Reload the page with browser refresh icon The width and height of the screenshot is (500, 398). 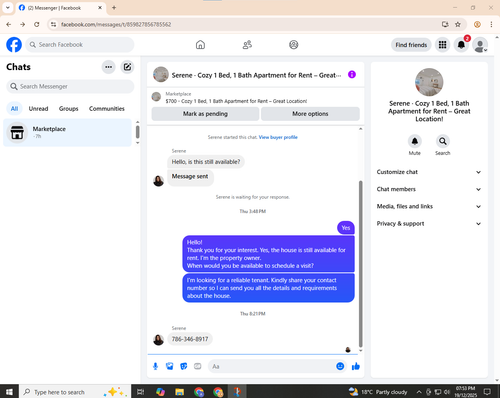point(37,24)
